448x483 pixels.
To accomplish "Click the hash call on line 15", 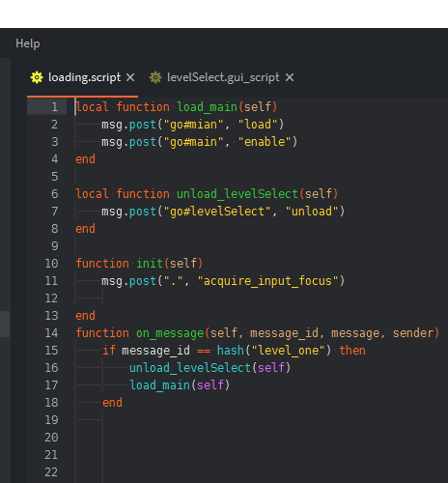I will [231, 351].
